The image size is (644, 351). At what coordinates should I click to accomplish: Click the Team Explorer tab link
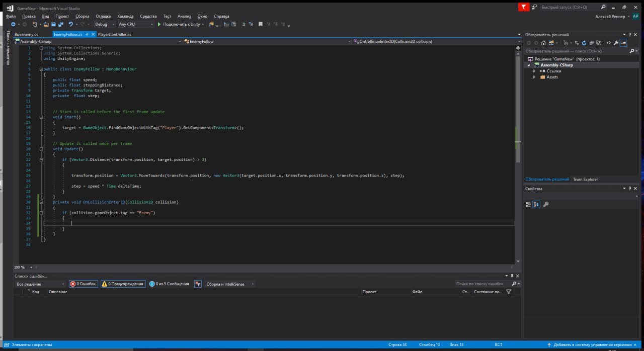tap(585, 179)
